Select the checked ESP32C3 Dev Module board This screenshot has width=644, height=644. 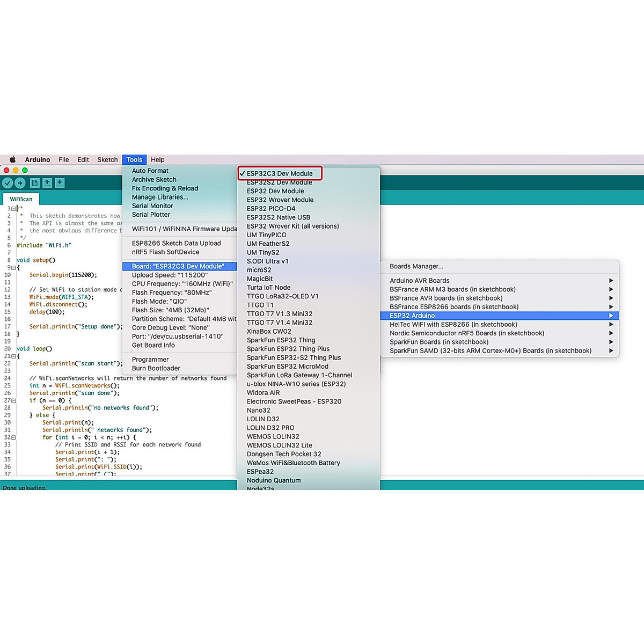280,173
